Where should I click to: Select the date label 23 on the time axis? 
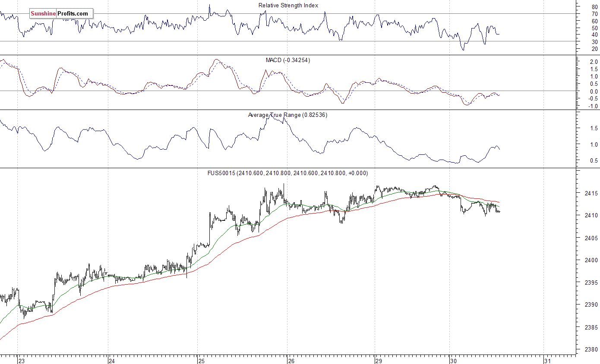(22, 361)
